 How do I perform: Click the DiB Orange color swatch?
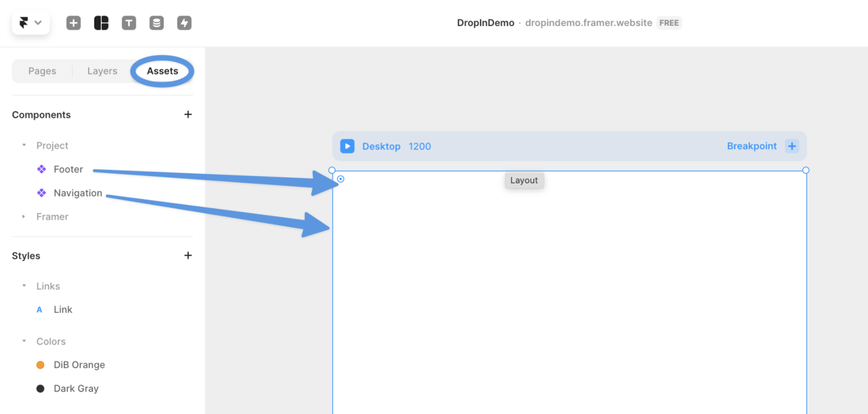tap(40, 365)
